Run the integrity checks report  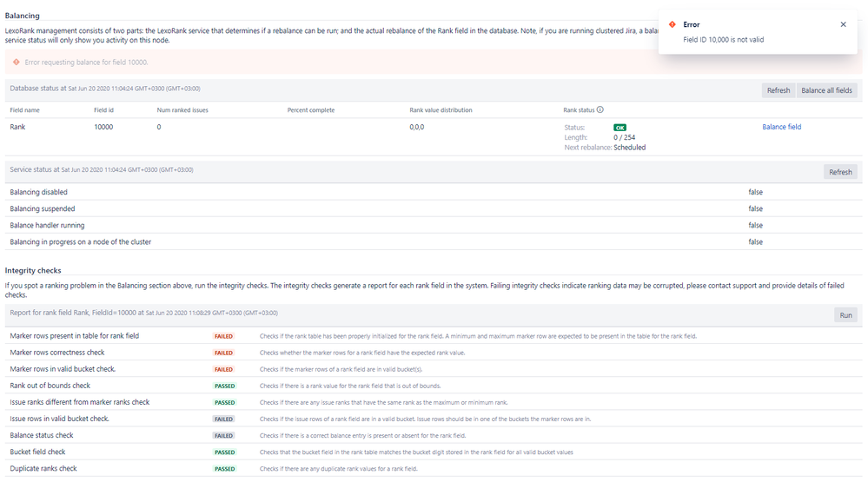(x=845, y=315)
